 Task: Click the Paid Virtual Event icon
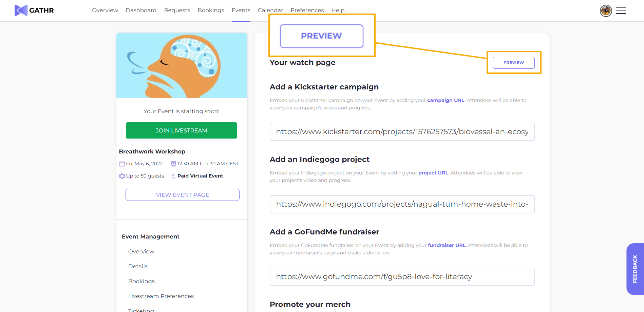tap(173, 176)
